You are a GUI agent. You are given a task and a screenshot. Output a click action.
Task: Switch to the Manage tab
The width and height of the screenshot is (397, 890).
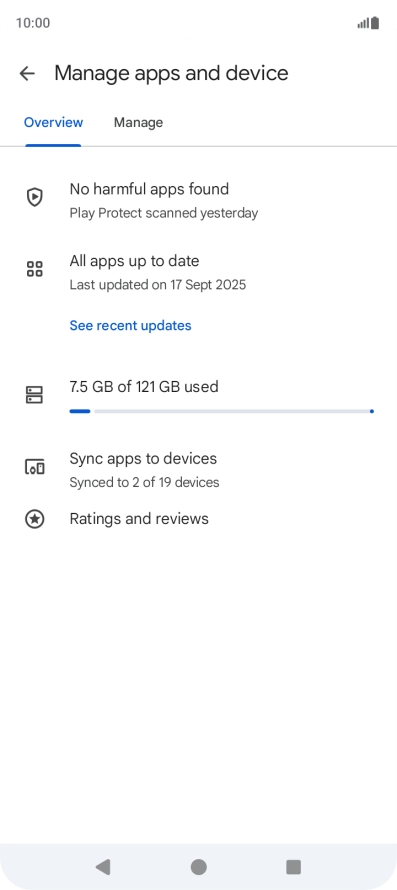138,123
